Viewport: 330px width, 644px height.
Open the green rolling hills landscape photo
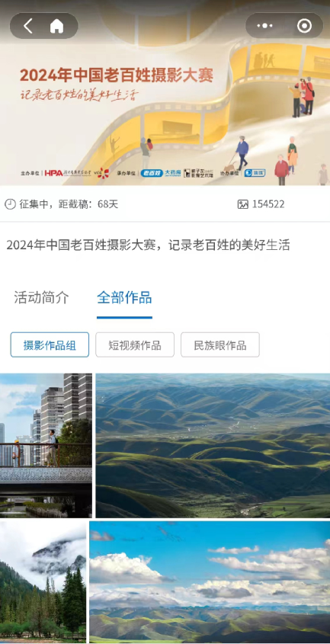point(213,446)
